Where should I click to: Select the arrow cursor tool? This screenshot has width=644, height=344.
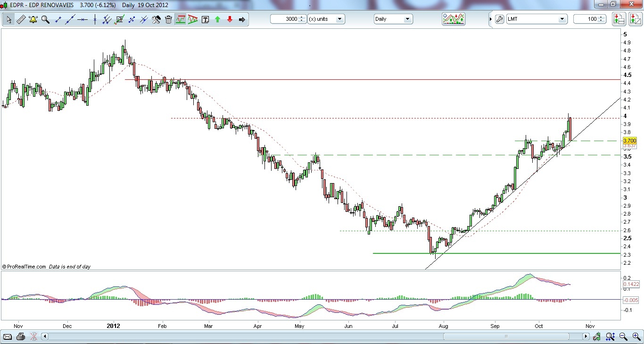pyautogui.click(x=8, y=19)
